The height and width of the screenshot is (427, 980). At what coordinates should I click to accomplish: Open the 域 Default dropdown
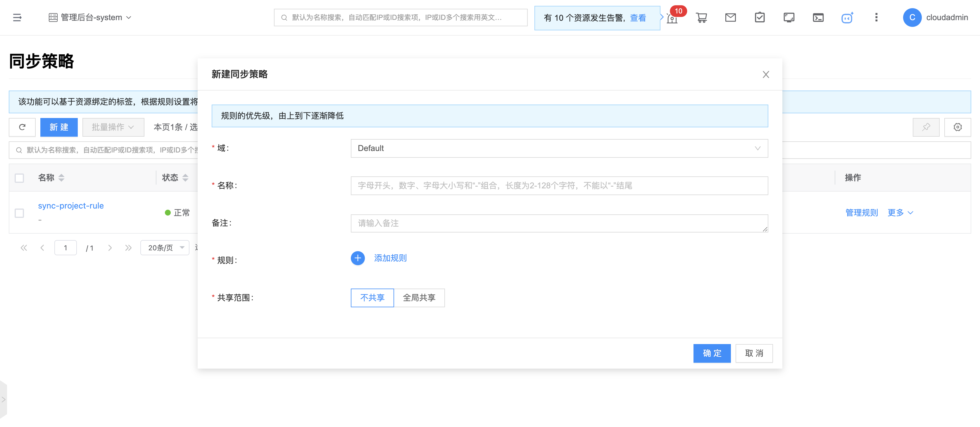[x=559, y=148]
